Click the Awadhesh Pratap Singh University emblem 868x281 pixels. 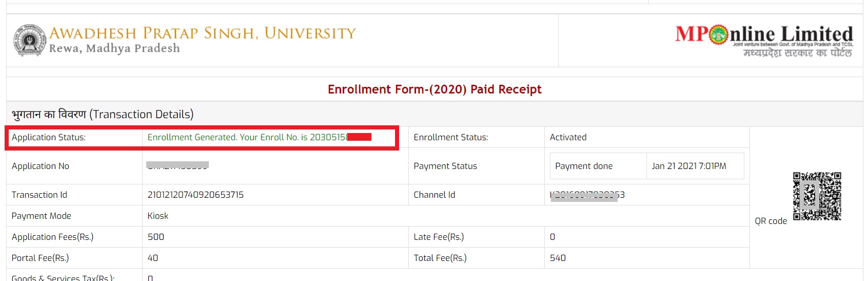(x=30, y=40)
